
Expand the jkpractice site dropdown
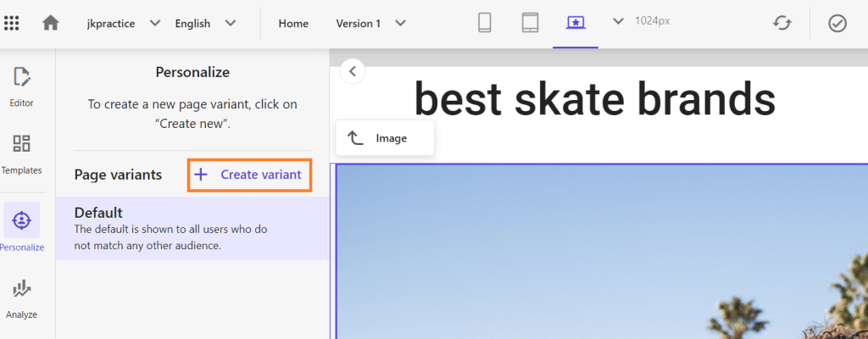pos(155,23)
